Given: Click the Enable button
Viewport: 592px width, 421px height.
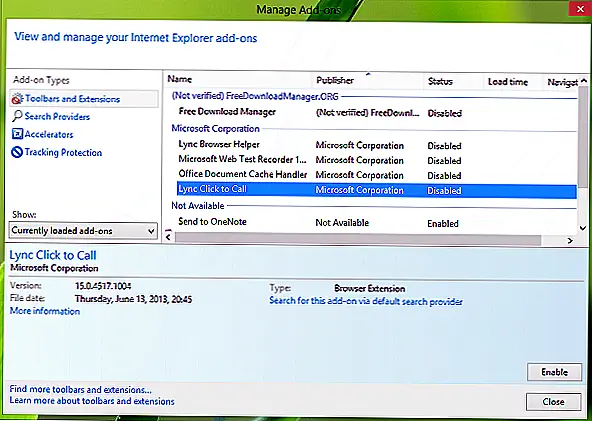Looking at the screenshot, I should point(555,372).
